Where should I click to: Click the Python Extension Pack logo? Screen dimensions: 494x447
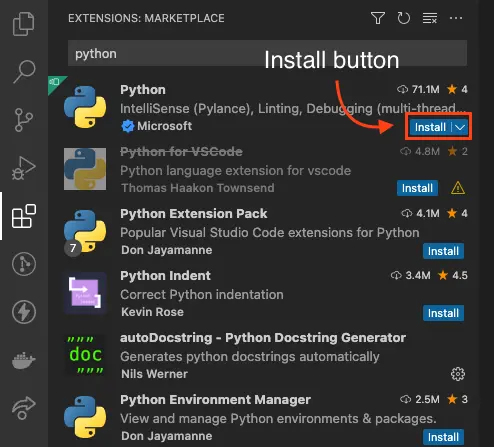click(x=85, y=231)
